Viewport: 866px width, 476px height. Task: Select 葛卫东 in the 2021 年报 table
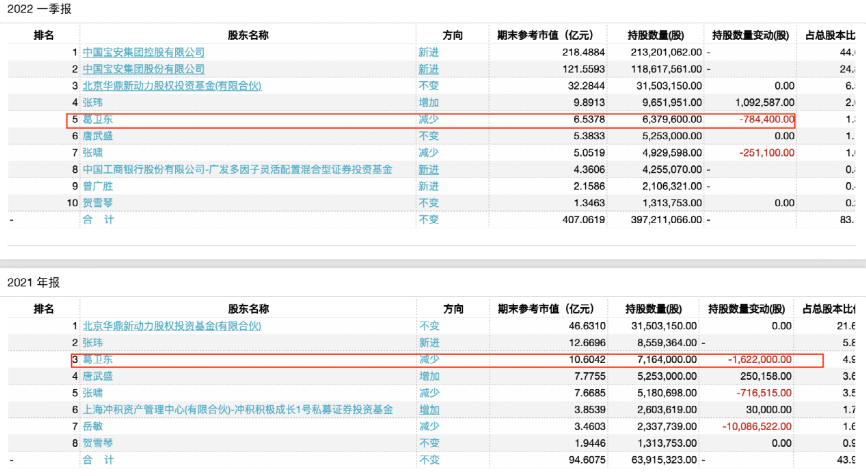click(96, 359)
